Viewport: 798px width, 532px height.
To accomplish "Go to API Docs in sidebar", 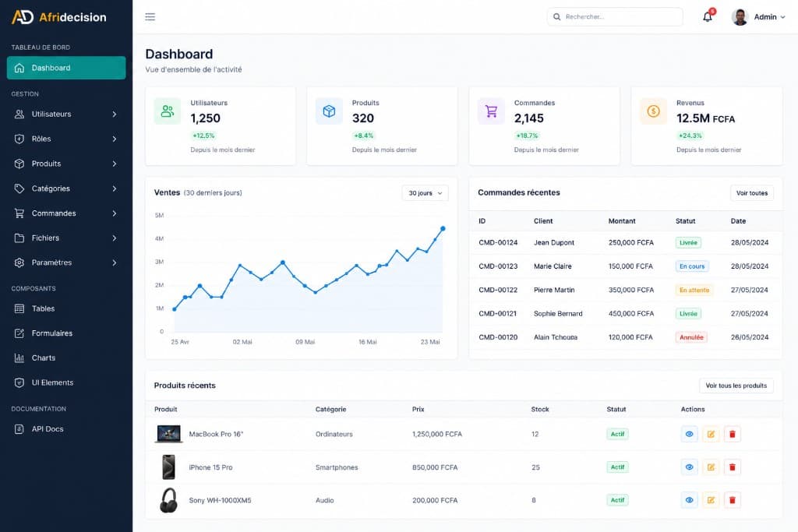I will [x=66, y=428].
